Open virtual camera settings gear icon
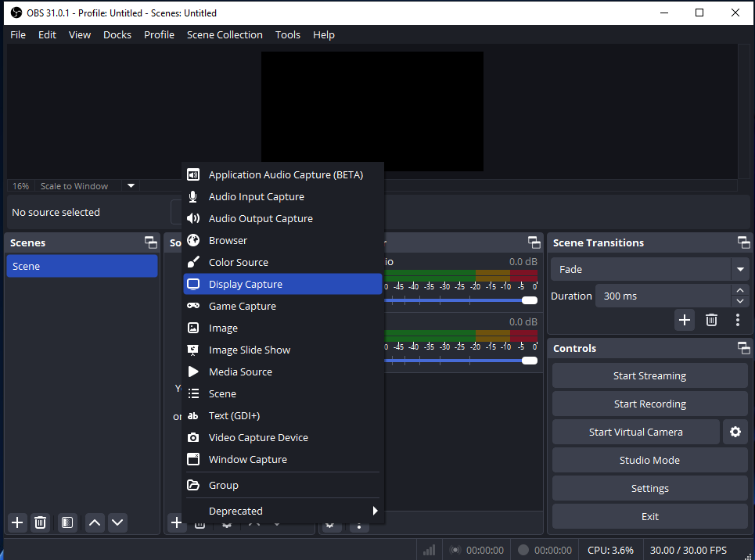Screen dimensions: 755x560 pos(735,432)
